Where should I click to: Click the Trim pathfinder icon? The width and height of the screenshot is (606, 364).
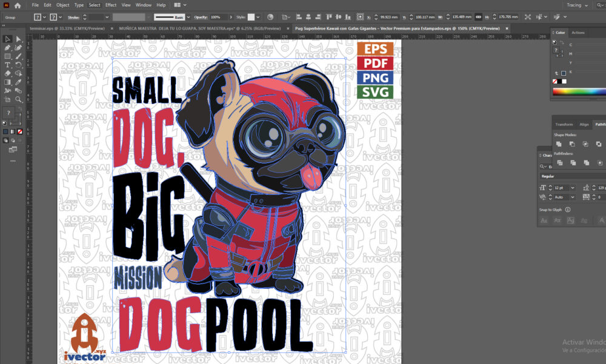pyautogui.click(x=573, y=163)
